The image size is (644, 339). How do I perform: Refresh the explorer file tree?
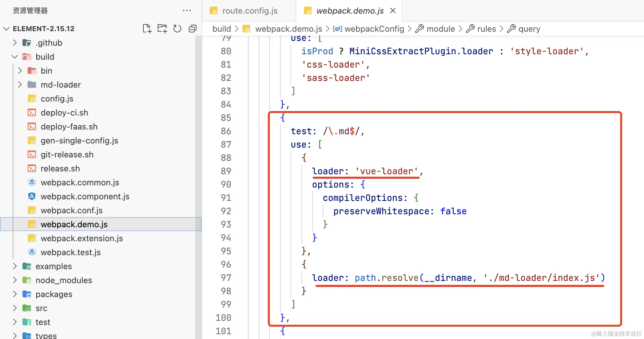point(177,29)
